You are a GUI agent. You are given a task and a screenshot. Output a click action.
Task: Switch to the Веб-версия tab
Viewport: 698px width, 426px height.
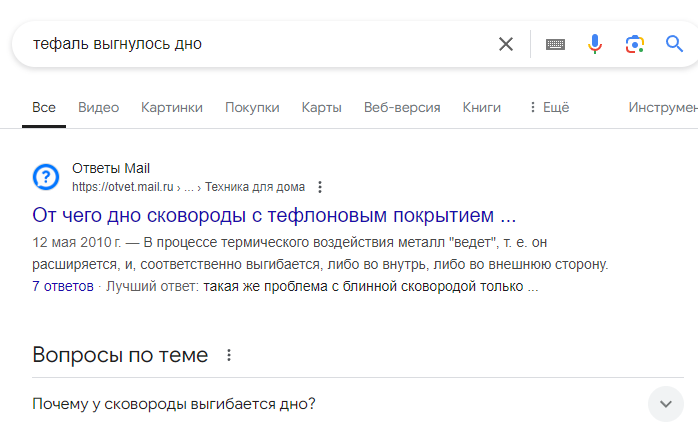pos(402,107)
